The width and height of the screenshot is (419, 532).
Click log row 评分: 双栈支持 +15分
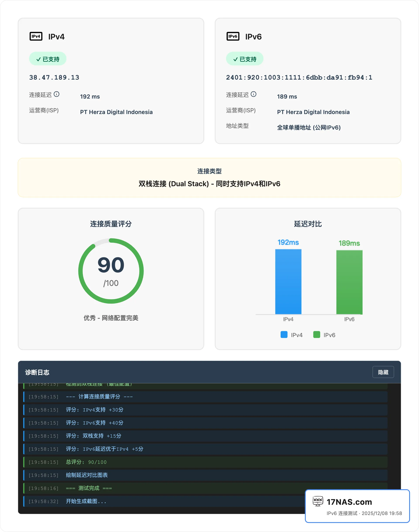(205, 436)
